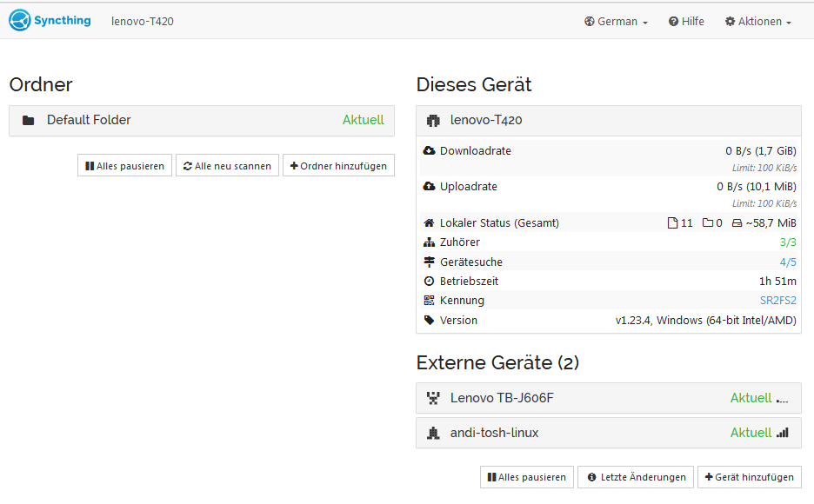
Task: Open the Hilfe help link
Action: pos(686,21)
